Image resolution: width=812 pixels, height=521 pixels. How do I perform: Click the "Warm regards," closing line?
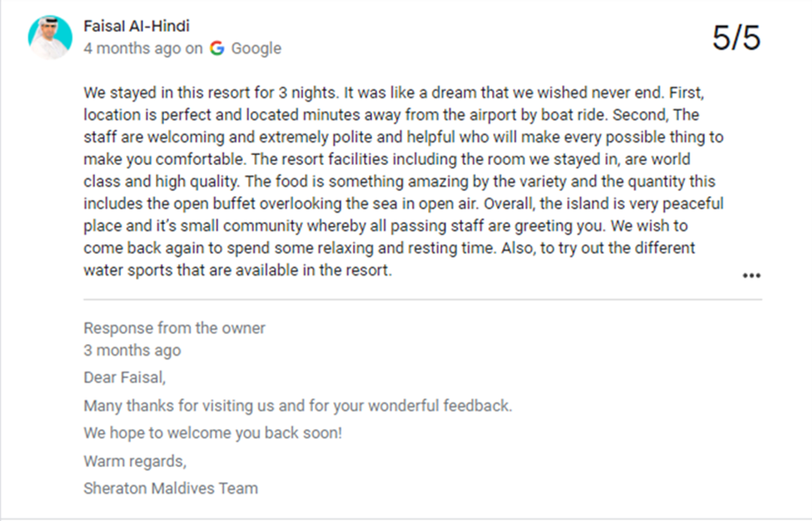pos(135,460)
